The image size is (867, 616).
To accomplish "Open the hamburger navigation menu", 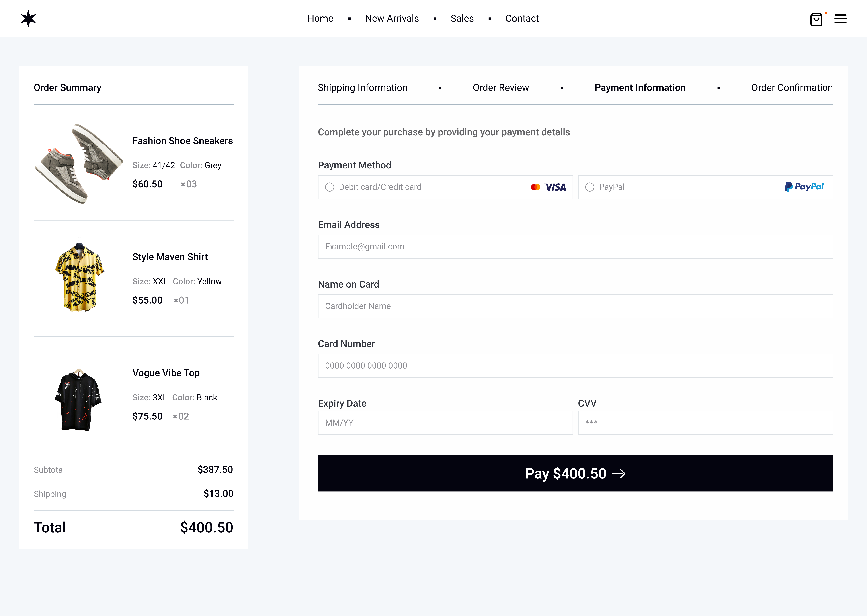I will click(841, 19).
